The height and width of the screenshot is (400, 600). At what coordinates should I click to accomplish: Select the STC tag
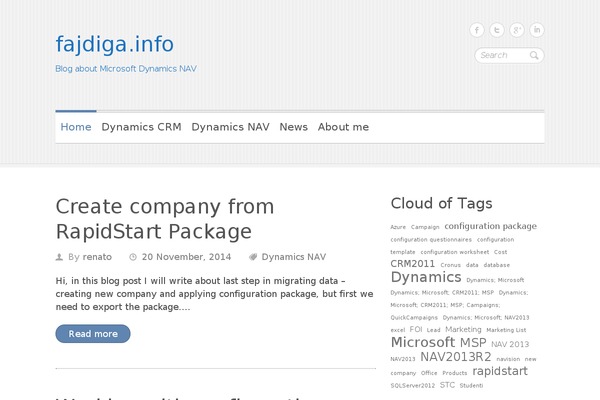click(x=447, y=385)
